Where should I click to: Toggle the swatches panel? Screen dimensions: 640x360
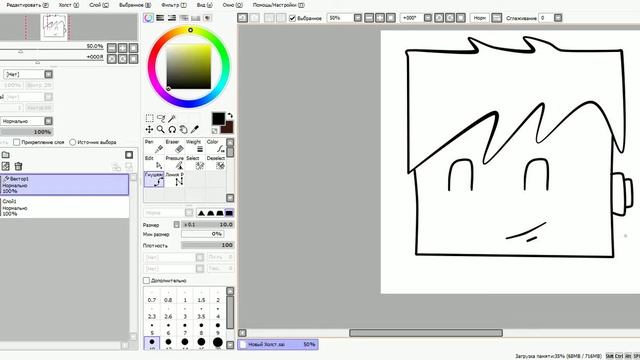196,18
